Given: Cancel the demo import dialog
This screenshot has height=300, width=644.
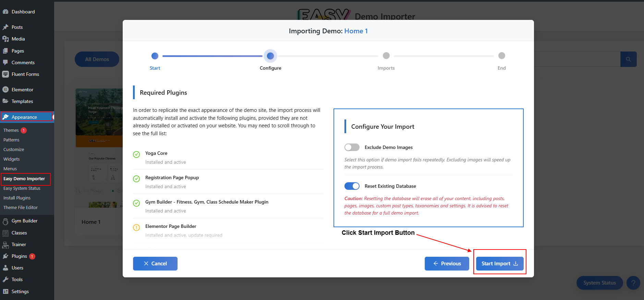Looking at the screenshot, I should tap(155, 264).
